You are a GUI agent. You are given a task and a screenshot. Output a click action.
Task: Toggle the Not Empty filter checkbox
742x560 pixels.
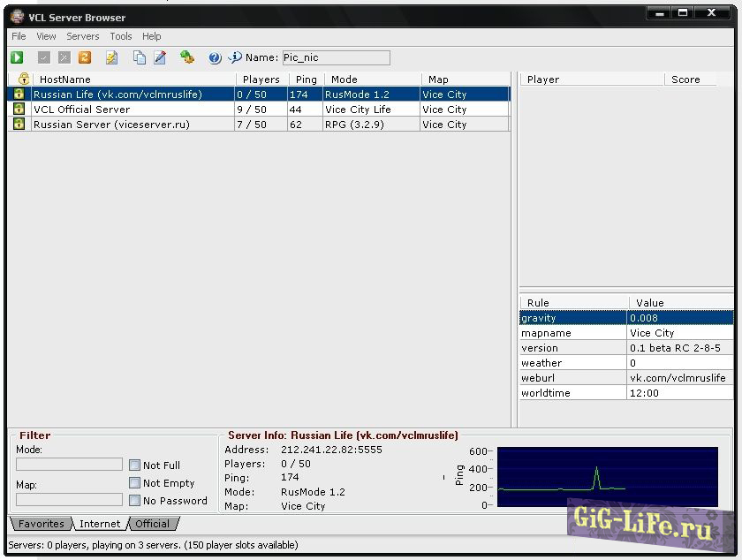pyautogui.click(x=135, y=483)
